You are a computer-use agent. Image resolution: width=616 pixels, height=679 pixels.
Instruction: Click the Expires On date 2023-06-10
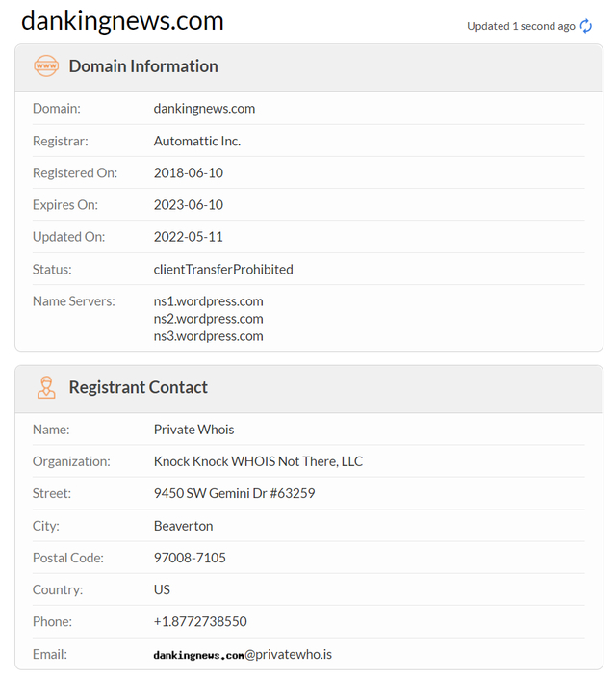pos(189,205)
